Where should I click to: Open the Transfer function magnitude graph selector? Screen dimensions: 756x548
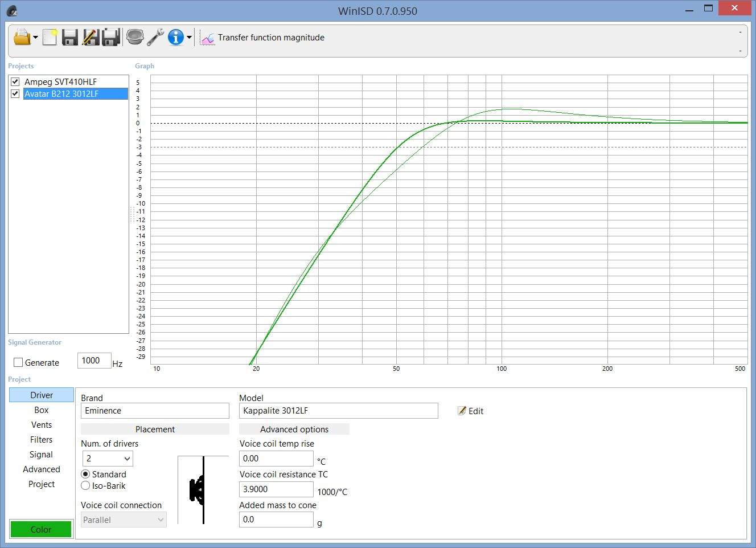[x=271, y=38]
